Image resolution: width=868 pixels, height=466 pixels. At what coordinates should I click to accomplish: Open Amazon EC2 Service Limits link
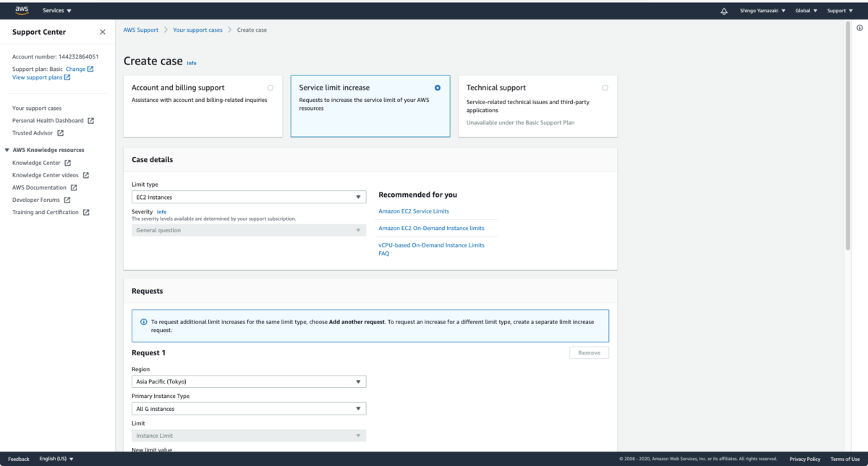tap(414, 211)
